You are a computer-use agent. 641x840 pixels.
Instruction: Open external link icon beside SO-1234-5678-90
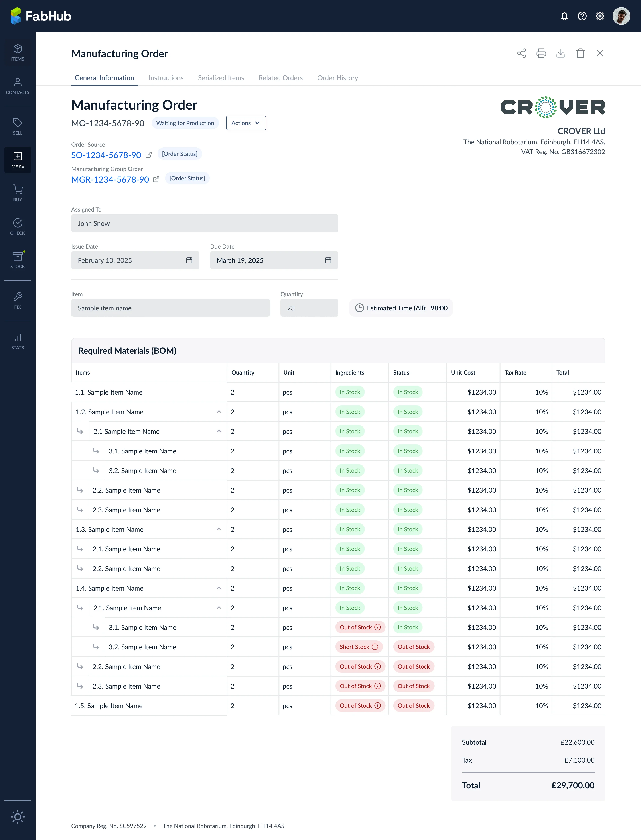pos(149,155)
